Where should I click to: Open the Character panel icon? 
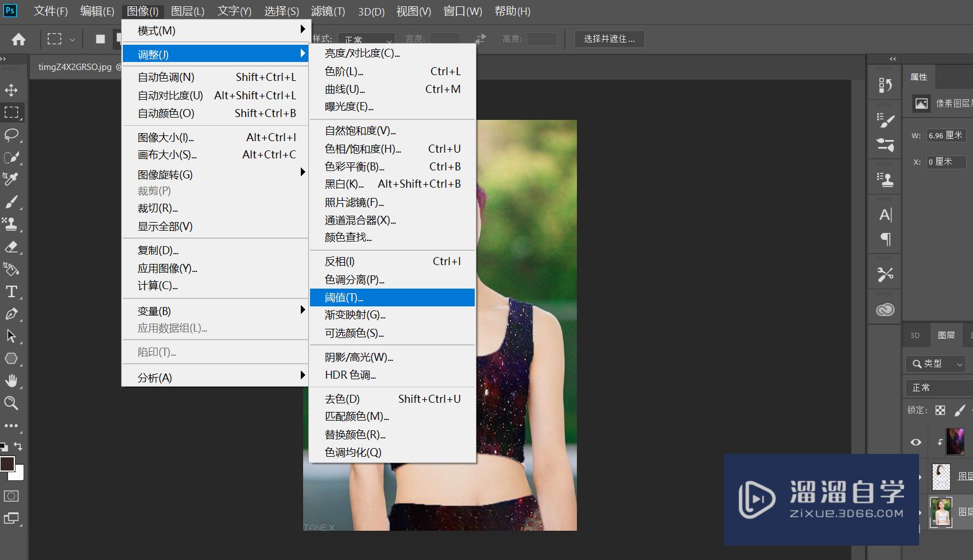tap(885, 215)
